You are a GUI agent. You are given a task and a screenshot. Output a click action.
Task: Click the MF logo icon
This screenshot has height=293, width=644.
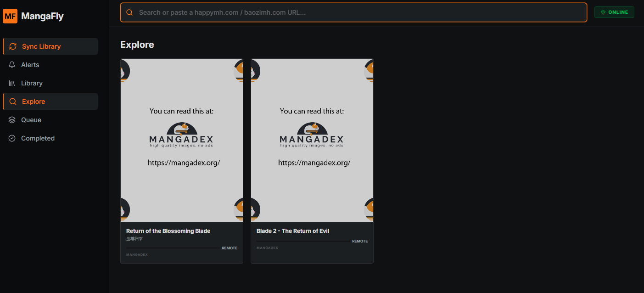(x=10, y=16)
